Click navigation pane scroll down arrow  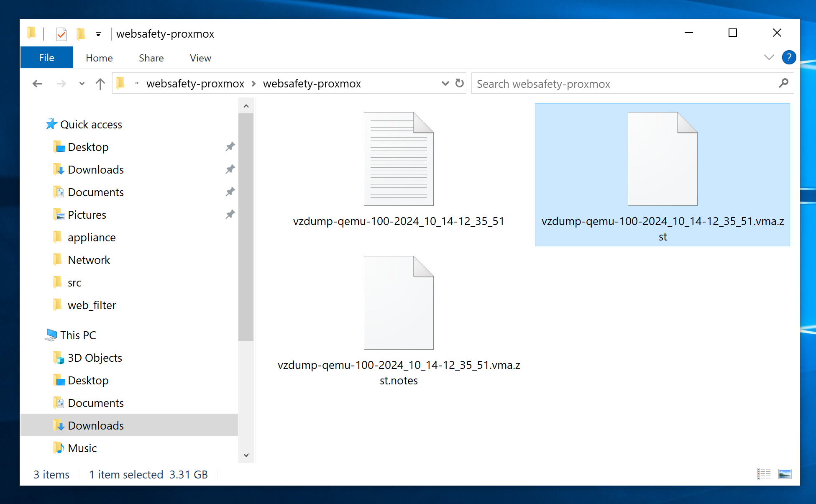246,455
